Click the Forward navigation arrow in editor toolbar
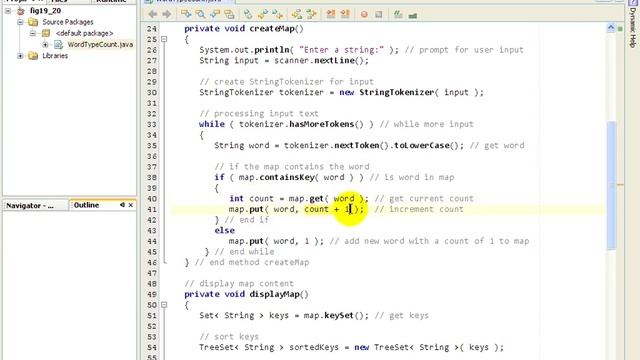Screen dimensions: 640x360 click(167, 15)
